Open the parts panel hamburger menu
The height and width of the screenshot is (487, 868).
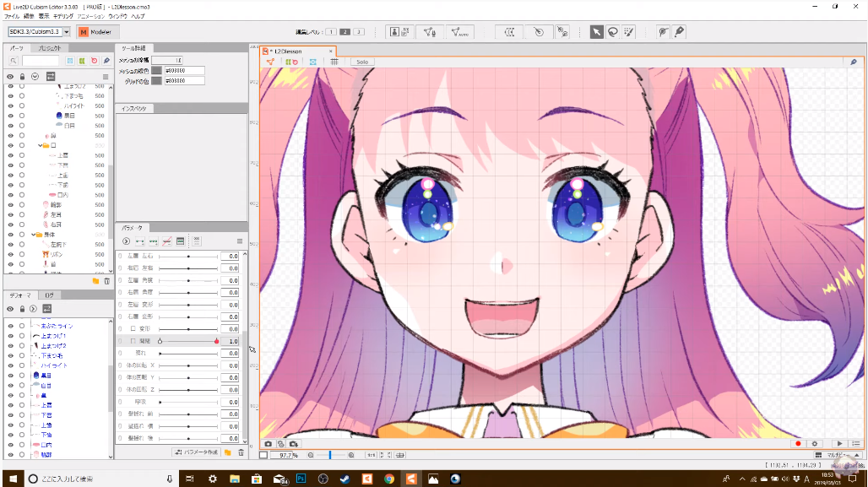pos(106,76)
